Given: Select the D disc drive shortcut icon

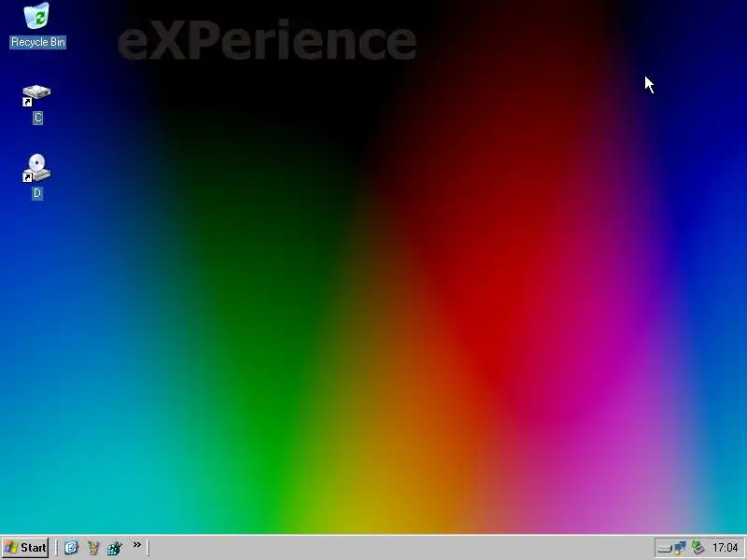Looking at the screenshot, I should 36,168.
